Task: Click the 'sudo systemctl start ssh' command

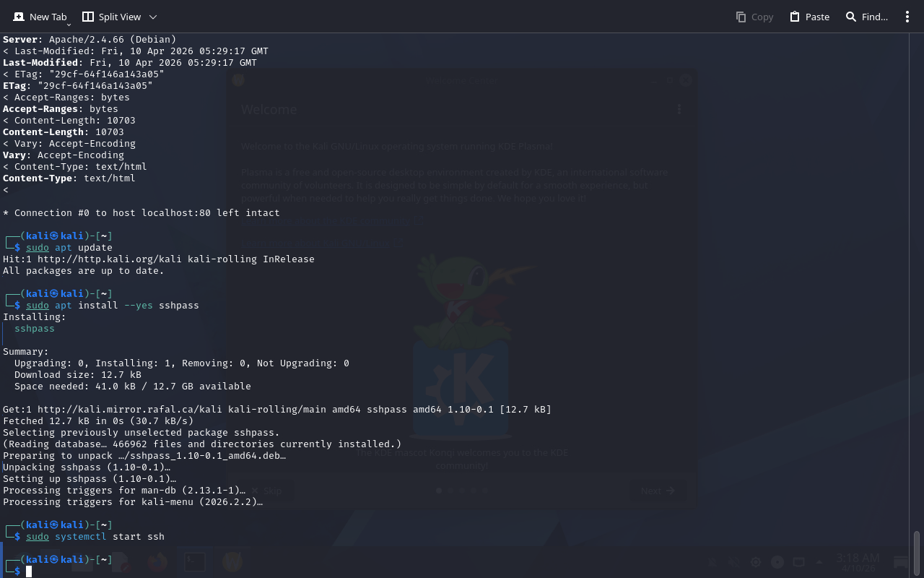Action: 95,537
